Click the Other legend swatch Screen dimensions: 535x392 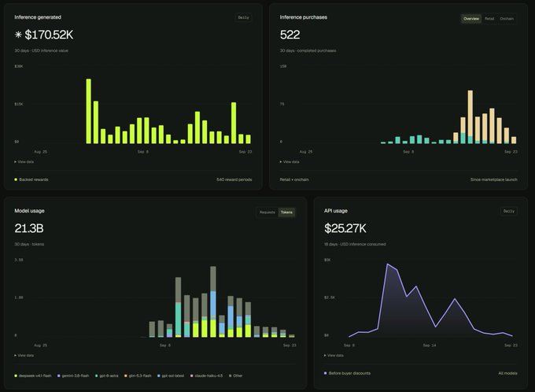(231, 375)
